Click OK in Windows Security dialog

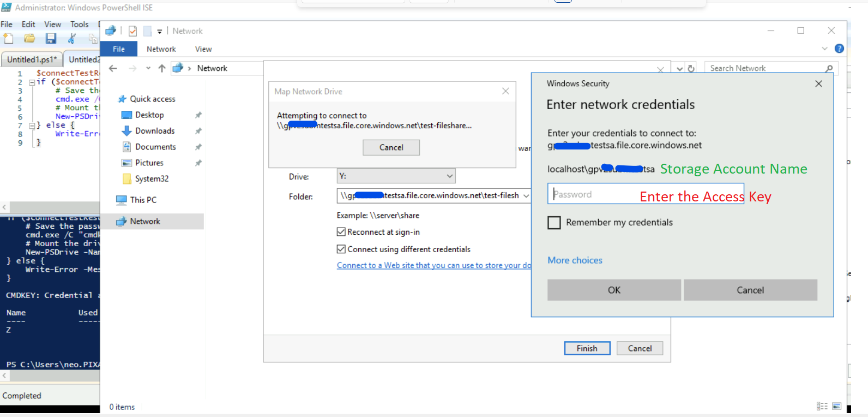(614, 290)
